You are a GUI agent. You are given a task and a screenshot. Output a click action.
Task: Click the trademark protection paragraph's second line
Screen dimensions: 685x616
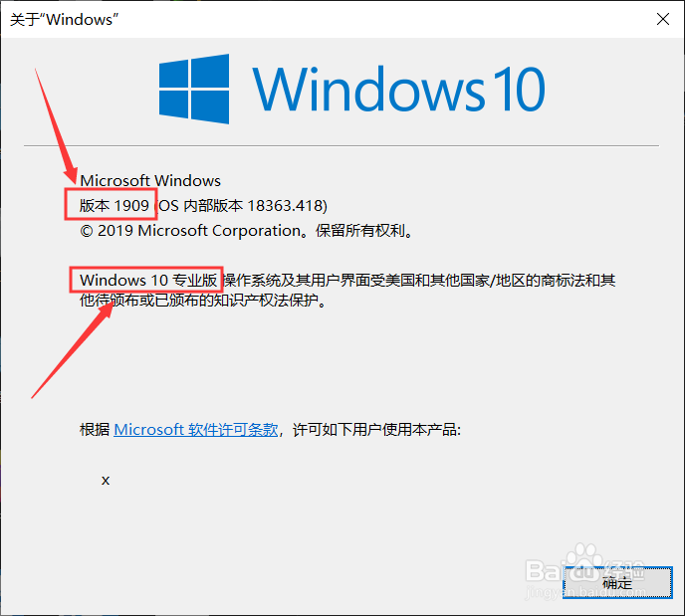tap(203, 301)
